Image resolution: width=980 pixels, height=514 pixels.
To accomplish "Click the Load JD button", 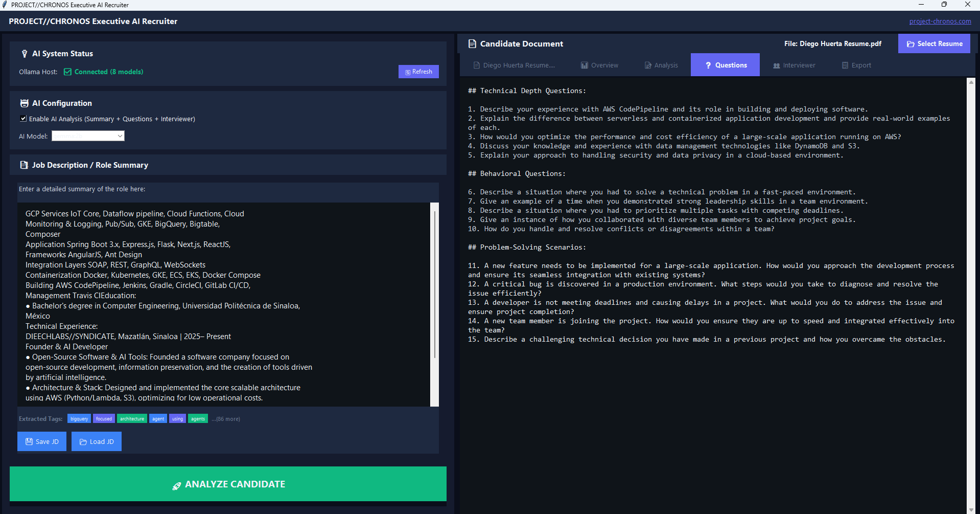I will (96, 441).
